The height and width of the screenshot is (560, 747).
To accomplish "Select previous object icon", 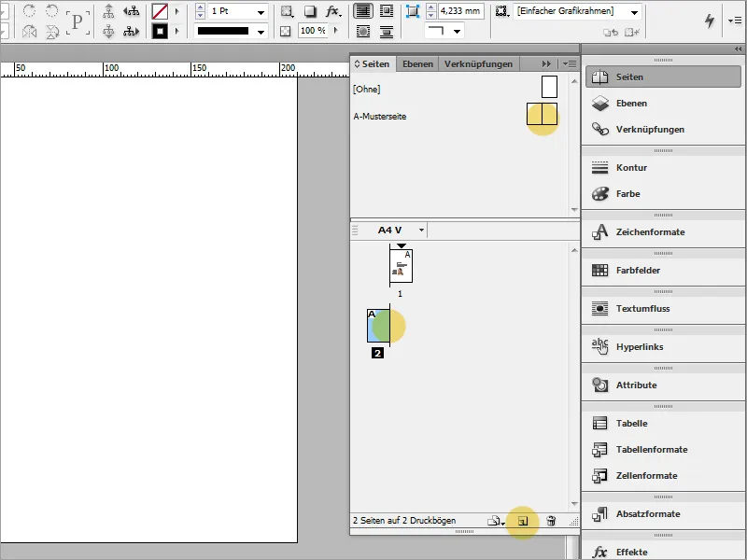I will 131,10.
